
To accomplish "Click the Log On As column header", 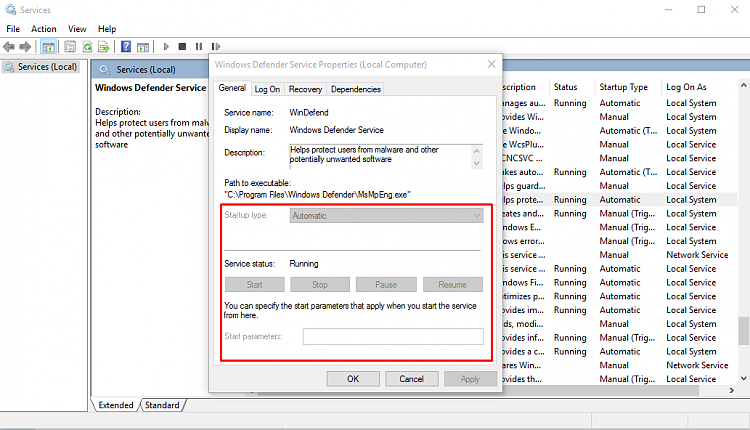I will coord(686,87).
